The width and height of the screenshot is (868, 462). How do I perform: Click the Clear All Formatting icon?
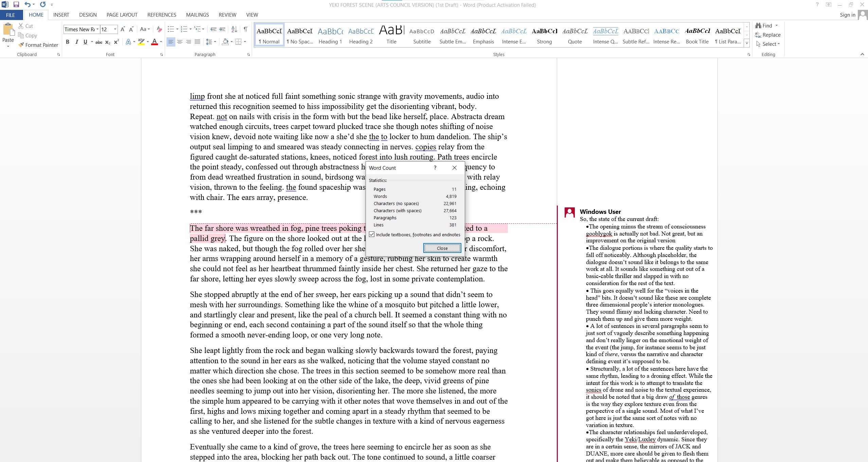(159, 29)
